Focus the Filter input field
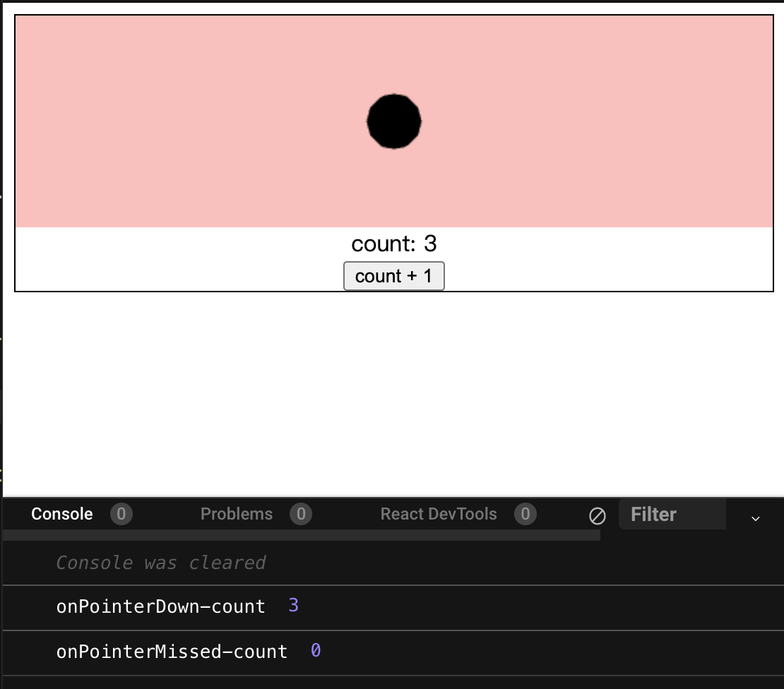Screen dimensions: 784x689 click(x=672, y=514)
